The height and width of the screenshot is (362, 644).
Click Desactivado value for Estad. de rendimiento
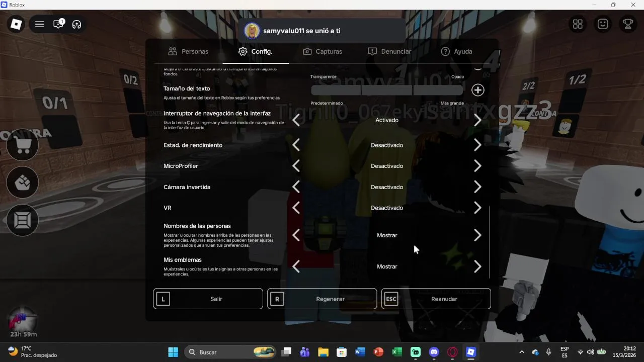(387, 145)
